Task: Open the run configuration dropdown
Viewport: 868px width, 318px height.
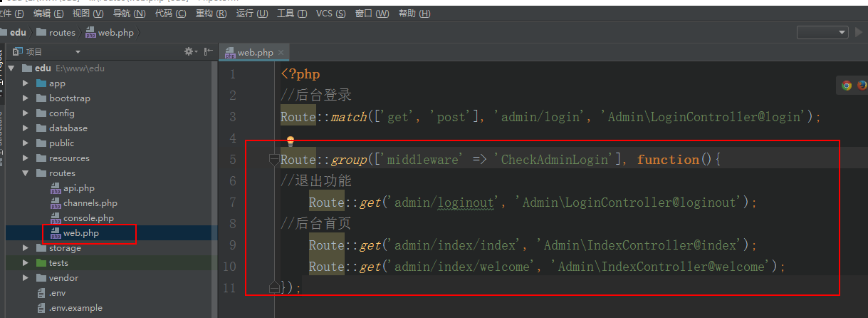Action: click(x=822, y=32)
